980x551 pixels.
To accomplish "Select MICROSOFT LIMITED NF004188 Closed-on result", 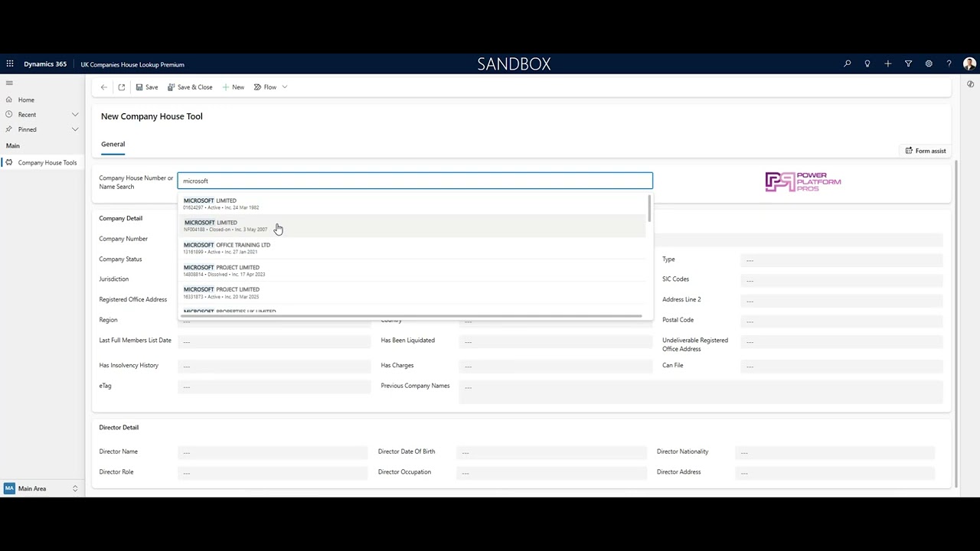I will tap(413, 226).
